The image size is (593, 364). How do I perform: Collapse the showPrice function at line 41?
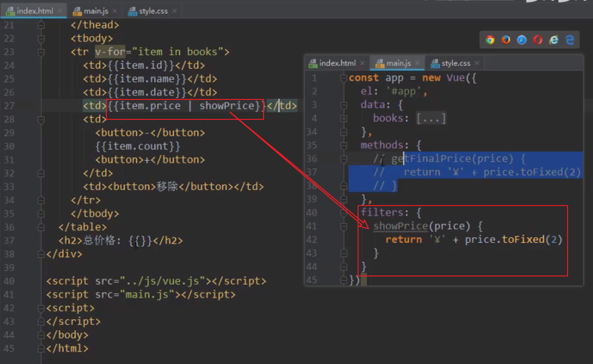[344, 226]
